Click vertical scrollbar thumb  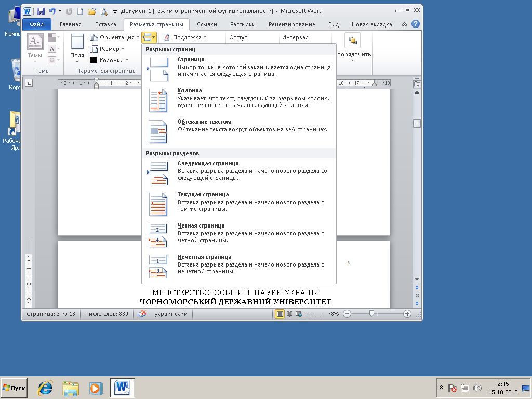click(x=417, y=124)
